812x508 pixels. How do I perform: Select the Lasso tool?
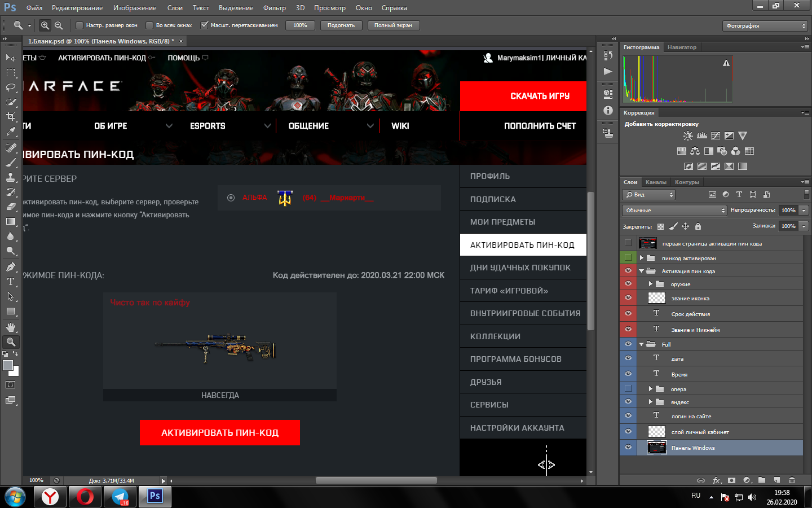pos(11,87)
